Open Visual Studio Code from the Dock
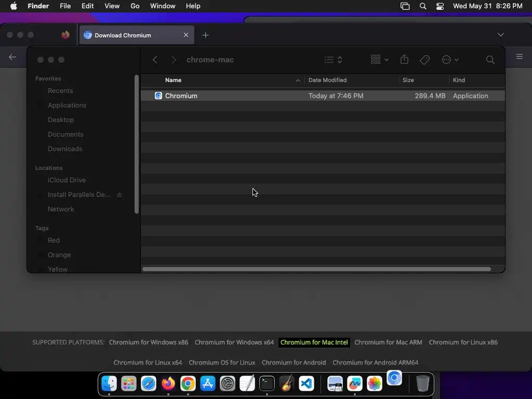Viewport: 532px width, 399px height. 307,384
